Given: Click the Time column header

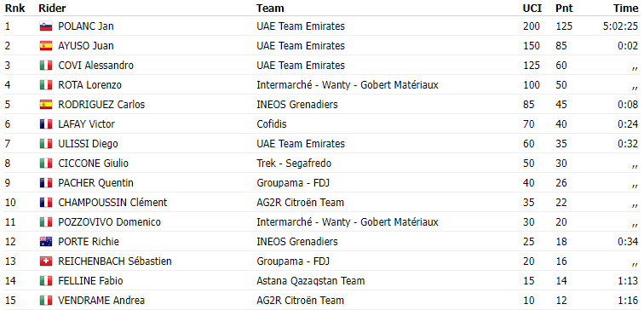Looking at the screenshot, I should [x=626, y=9].
